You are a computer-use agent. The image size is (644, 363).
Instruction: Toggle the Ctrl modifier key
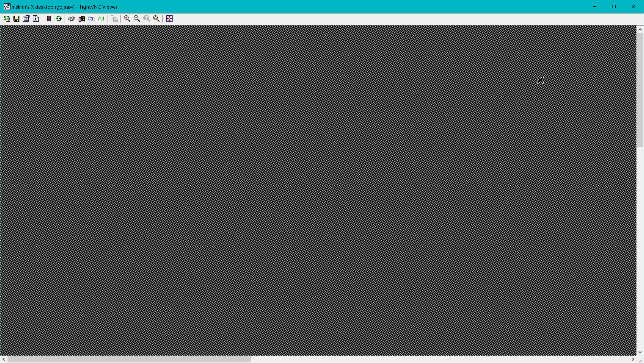(91, 18)
